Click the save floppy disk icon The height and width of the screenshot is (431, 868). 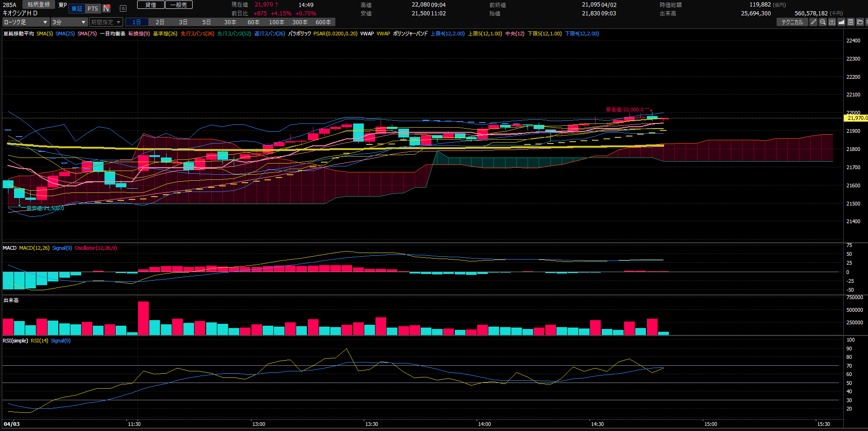pyautogui.click(x=851, y=22)
